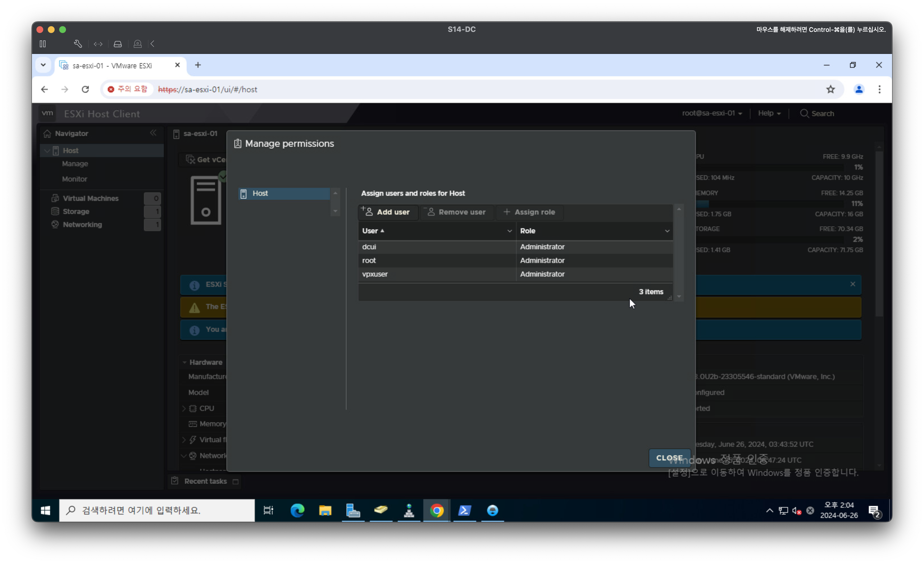The width and height of the screenshot is (924, 564).
Task: Click the pause icon in VM toolbar
Action: pyautogui.click(x=43, y=44)
